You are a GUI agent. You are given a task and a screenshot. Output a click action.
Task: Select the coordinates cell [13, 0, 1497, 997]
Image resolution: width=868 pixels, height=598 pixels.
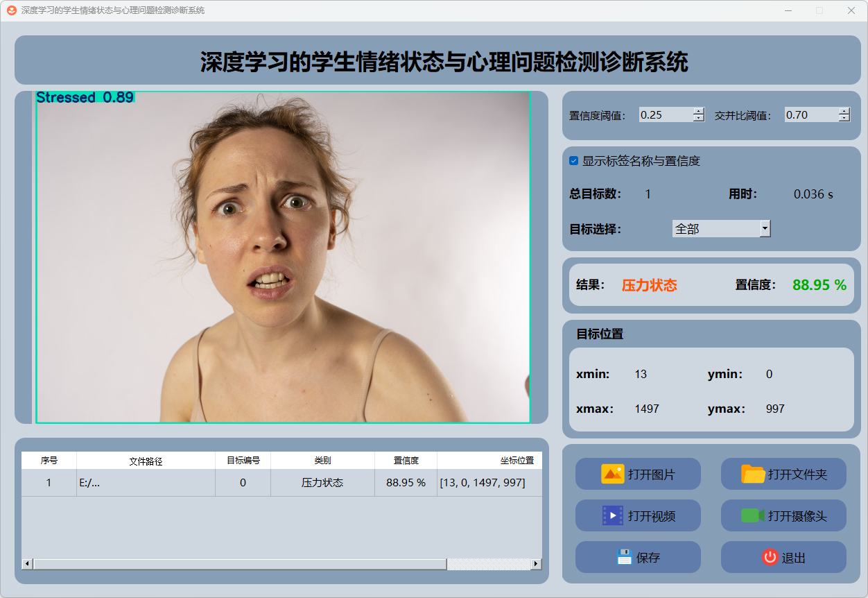[490, 483]
